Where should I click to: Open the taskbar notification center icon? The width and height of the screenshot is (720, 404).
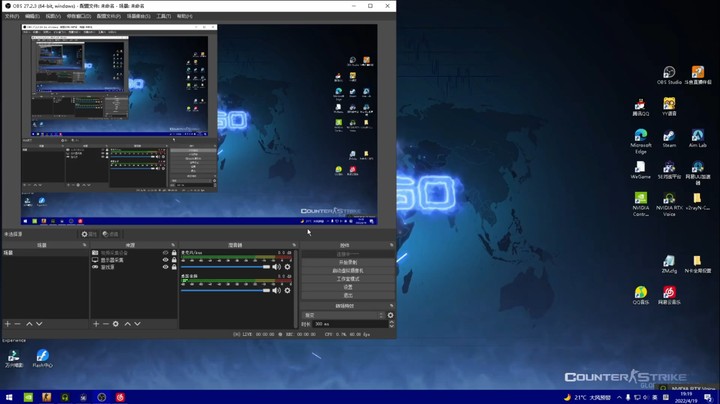point(708,398)
